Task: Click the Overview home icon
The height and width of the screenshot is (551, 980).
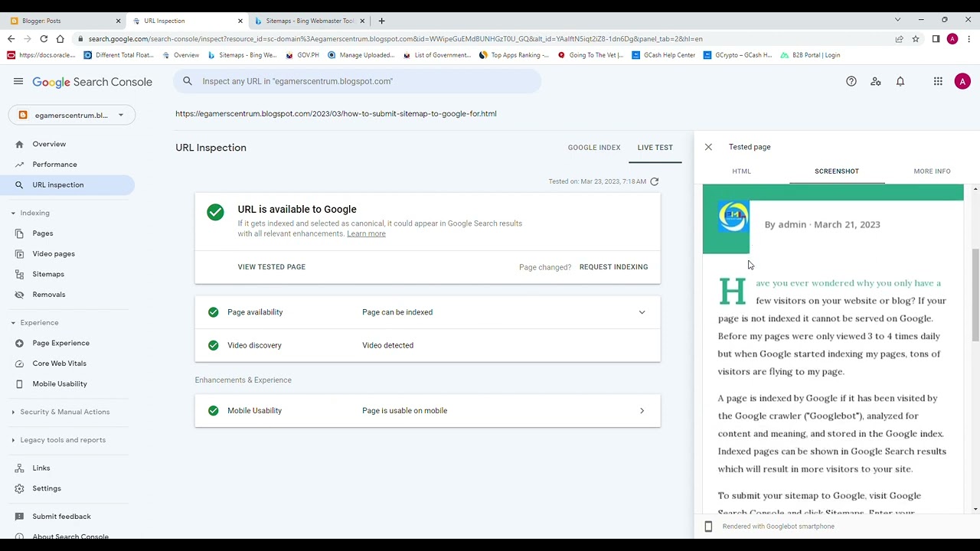Action: coord(19,144)
